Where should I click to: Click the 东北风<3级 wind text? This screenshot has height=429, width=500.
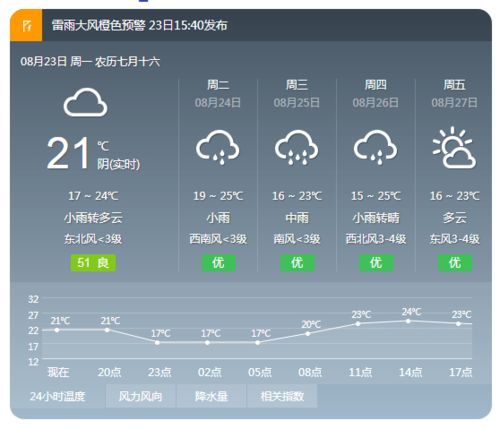93,239
